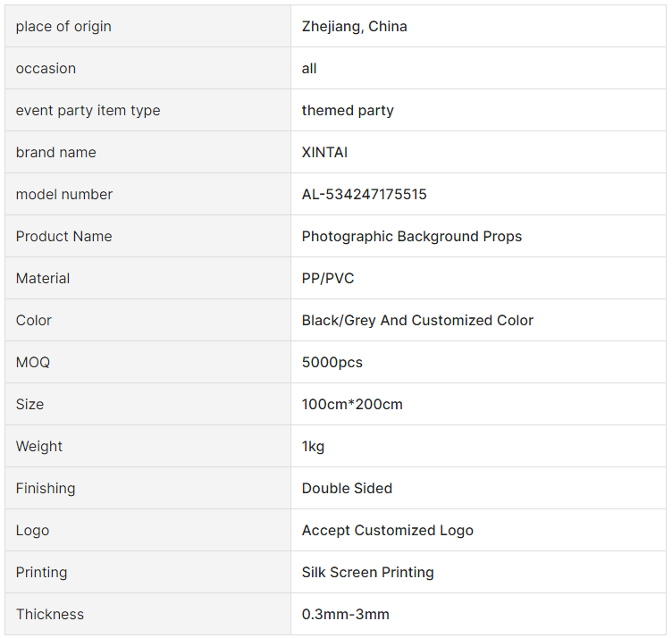The width and height of the screenshot is (672, 638).
Task: Click the Silk Screen Printing value
Action: (367, 573)
